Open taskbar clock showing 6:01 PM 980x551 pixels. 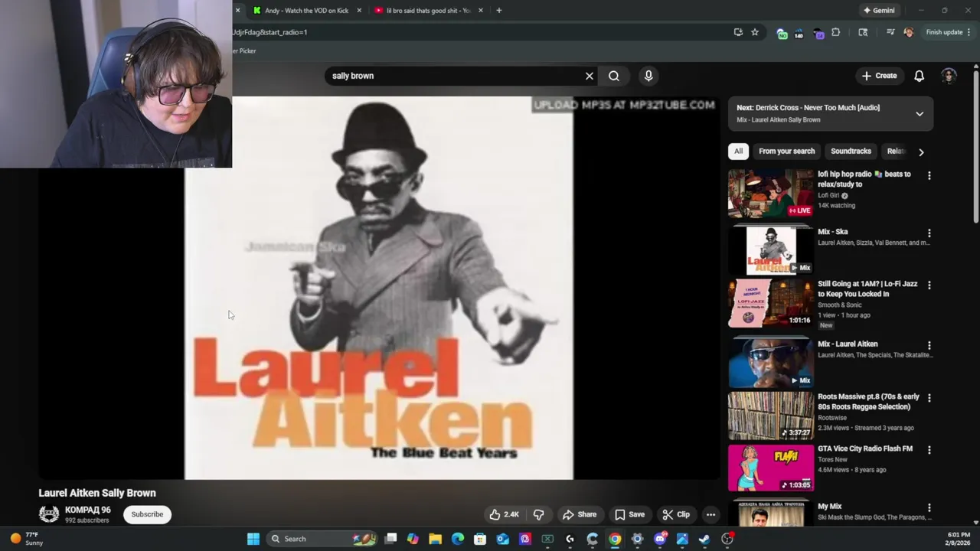958,539
